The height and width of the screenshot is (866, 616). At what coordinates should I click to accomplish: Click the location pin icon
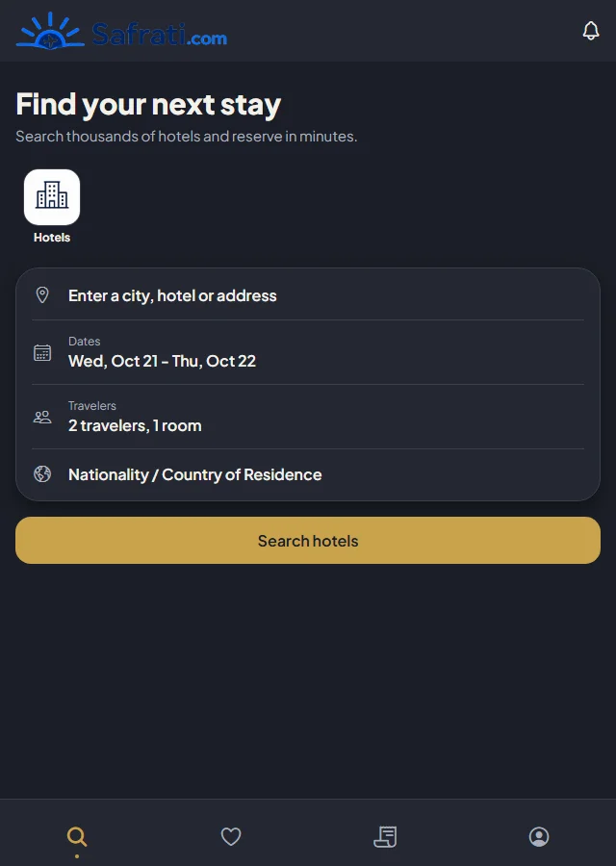click(42, 295)
